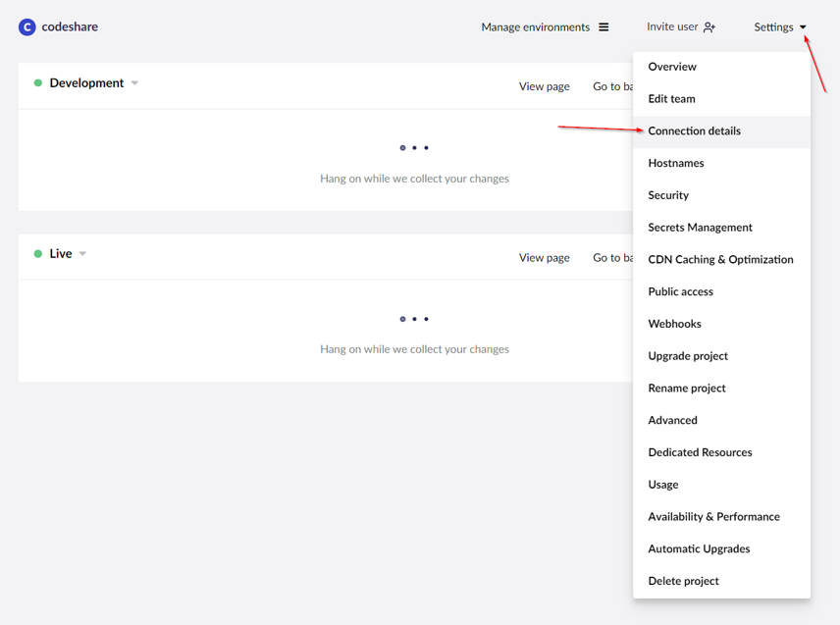The image size is (840, 625).
Task: Click the codeshare logo icon
Action: tap(27, 27)
